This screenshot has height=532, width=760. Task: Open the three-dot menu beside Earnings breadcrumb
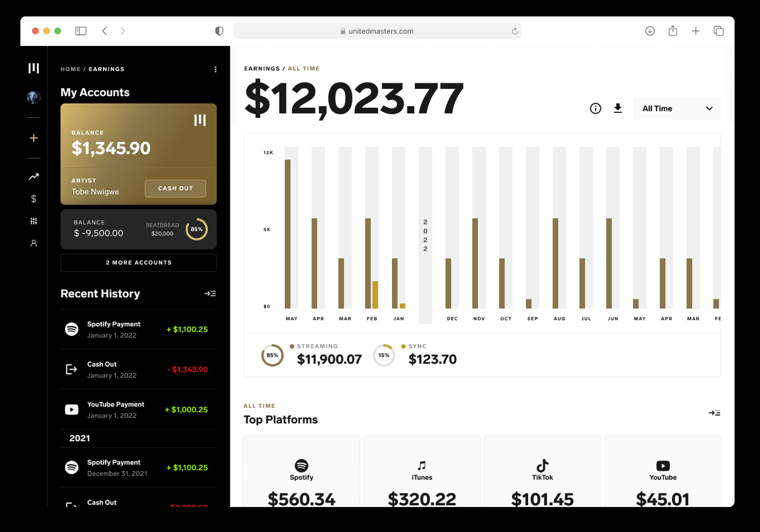[x=215, y=69]
